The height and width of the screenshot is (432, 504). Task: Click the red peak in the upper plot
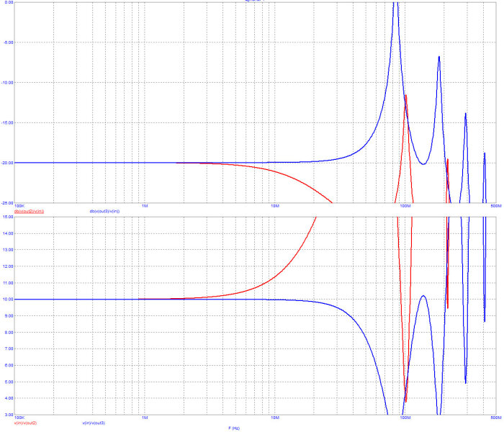[x=406, y=96]
